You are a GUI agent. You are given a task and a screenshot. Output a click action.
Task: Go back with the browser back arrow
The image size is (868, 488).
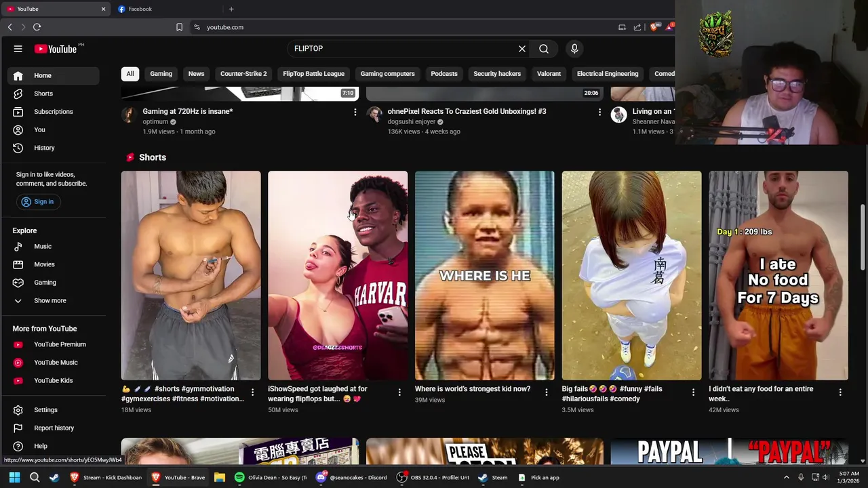(9, 27)
